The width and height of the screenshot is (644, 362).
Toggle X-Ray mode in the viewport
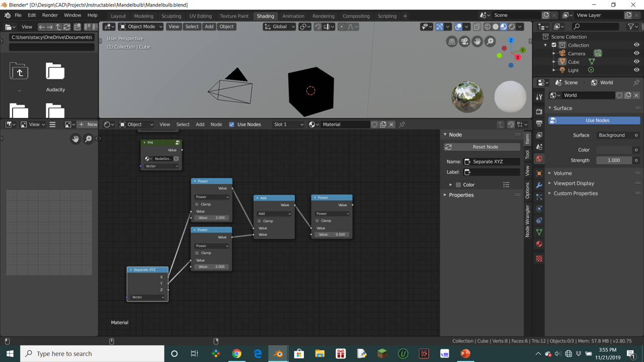477,27
